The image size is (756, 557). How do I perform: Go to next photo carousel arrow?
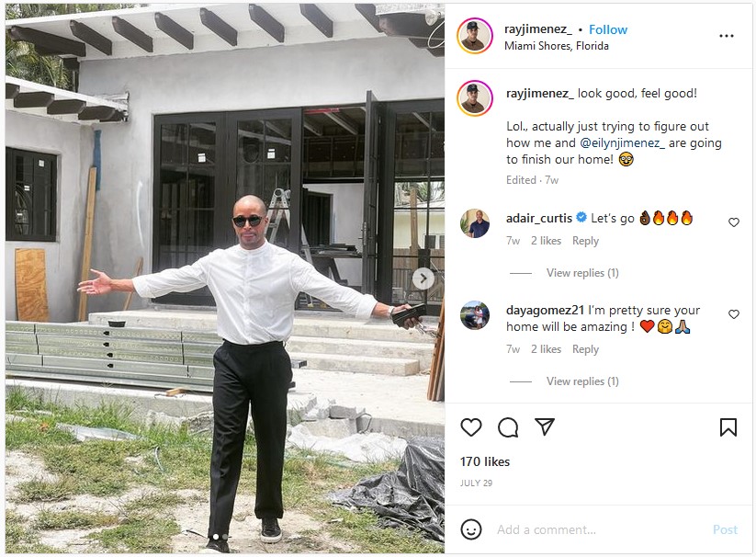pos(423,278)
